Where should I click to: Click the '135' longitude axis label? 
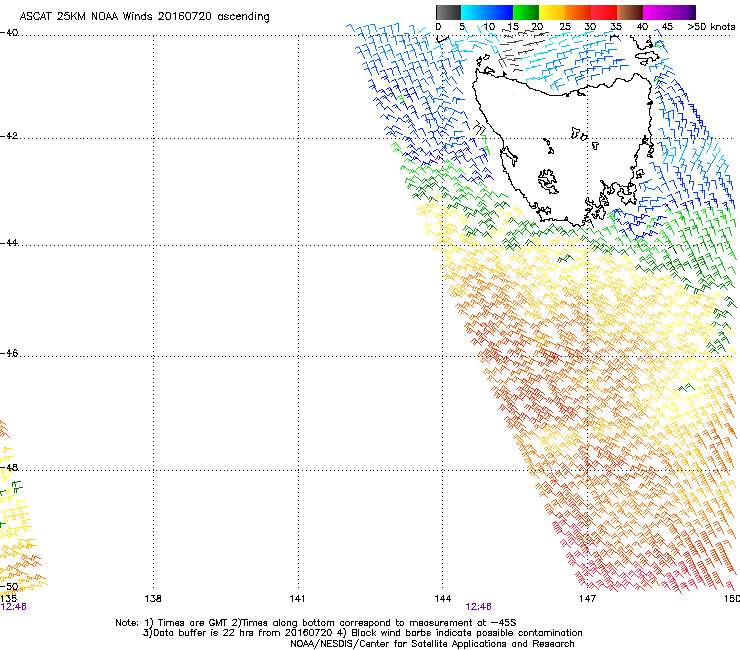pyautogui.click(x=8, y=599)
